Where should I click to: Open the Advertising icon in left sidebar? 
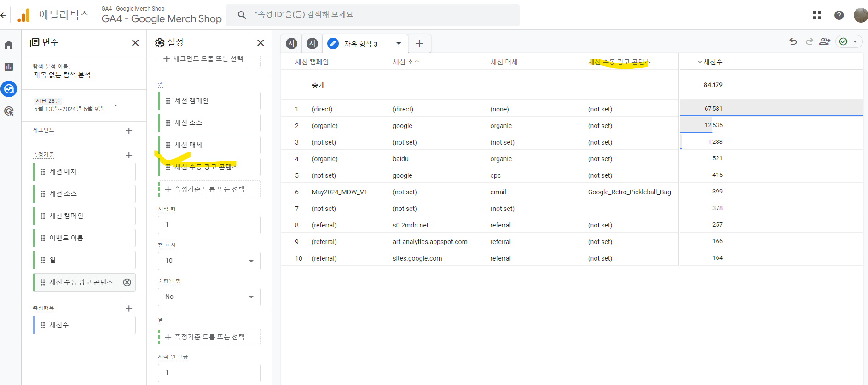(9, 111)
